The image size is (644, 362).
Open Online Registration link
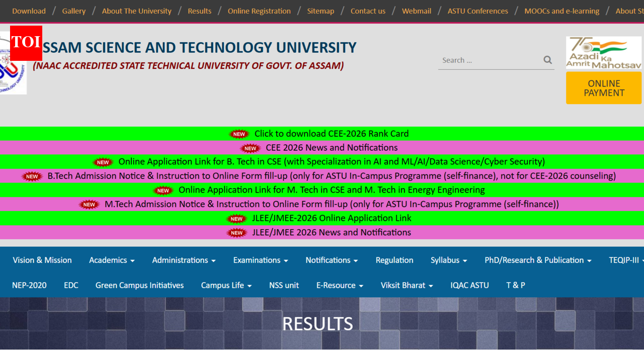(259, 11)
